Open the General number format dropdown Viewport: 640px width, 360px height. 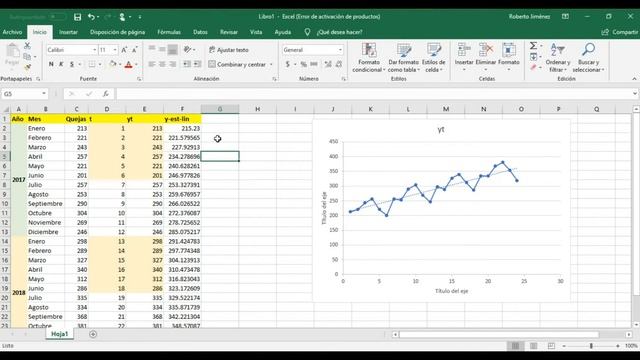pyautogui.click(x=340, y=50)
